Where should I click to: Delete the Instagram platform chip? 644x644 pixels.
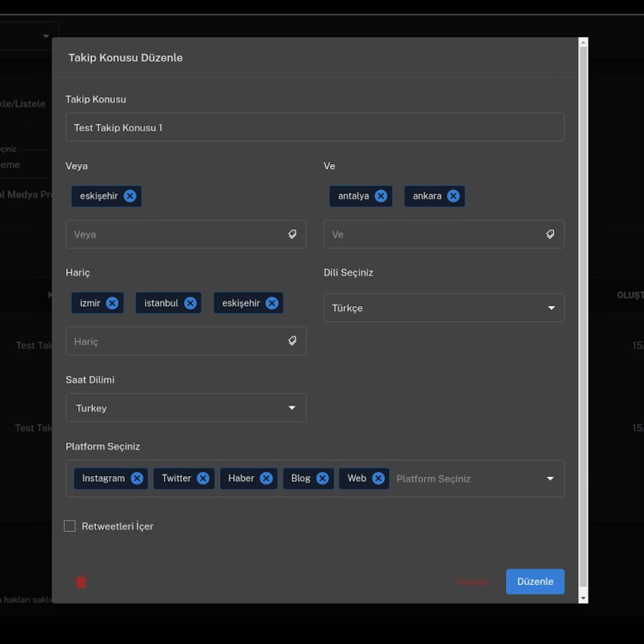point(137,478)
